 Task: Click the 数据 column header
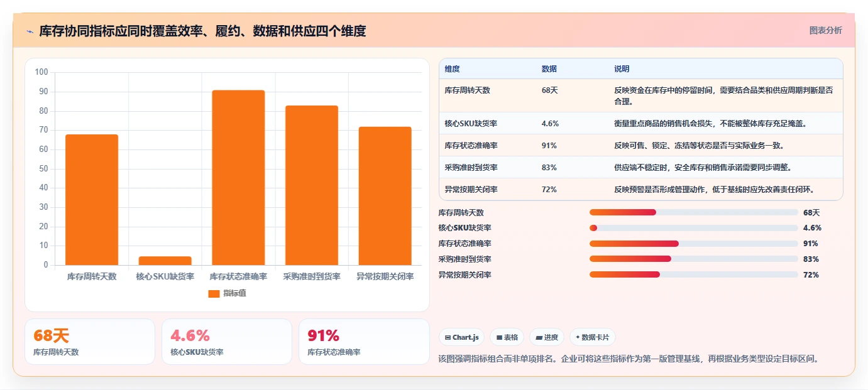549,69
